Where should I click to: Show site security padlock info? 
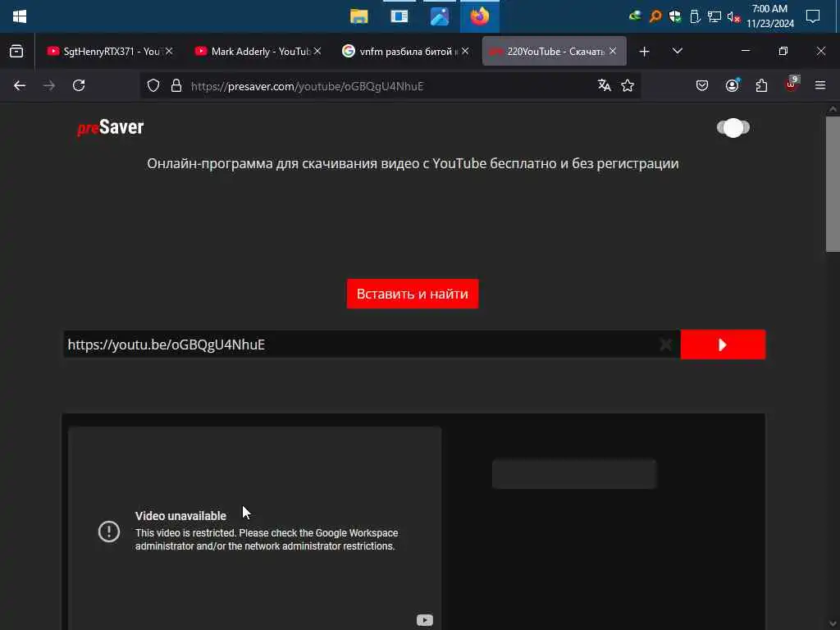(x=176, y=85)
